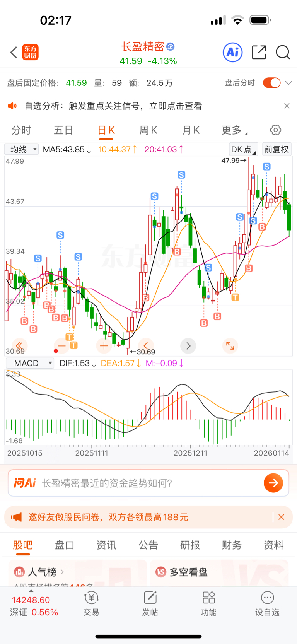
Task: Expand the 更多 period options
Action: [234, 130]
